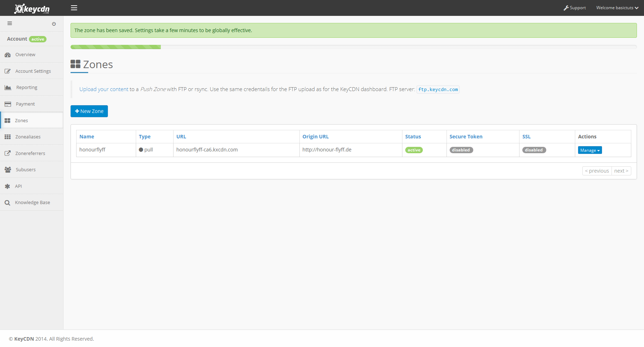Viewport: 644px width, 347px height.
Task: Click the New Zone button
Action: (x=89, y=111)
